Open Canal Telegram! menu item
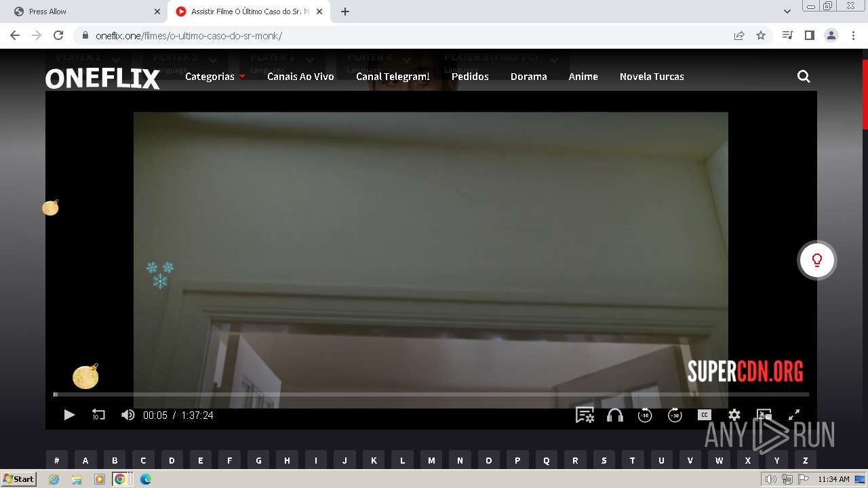 tap(393, 77)
